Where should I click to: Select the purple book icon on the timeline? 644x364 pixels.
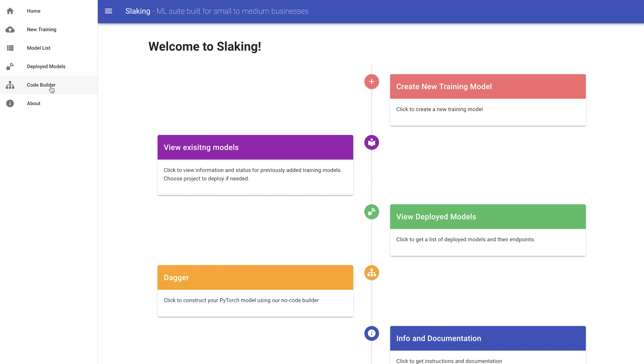coord(371,142)
